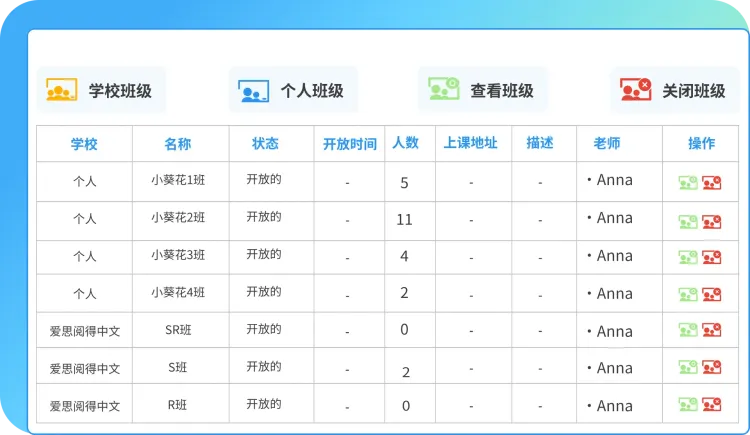The image size is (750, 435).
Task: Click the 老师 column header
Action: tap(607, 143)
